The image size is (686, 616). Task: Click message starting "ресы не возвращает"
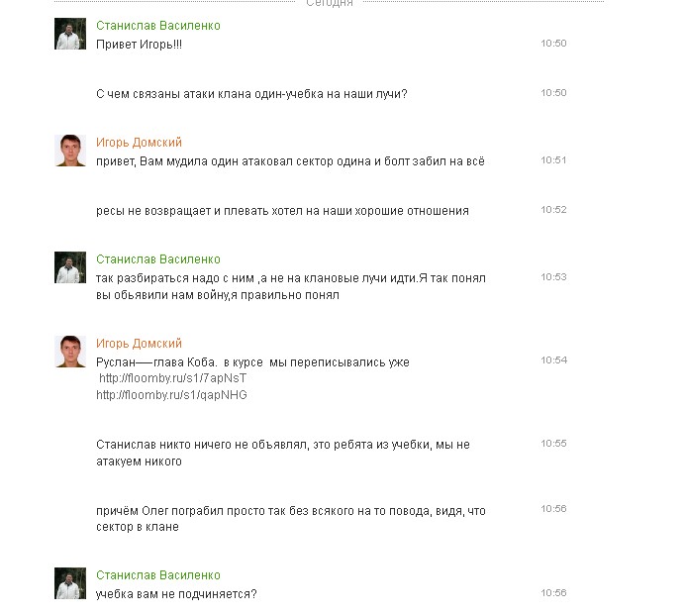coord(282,211)
